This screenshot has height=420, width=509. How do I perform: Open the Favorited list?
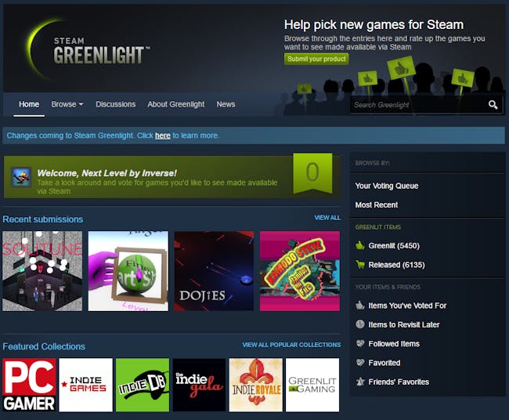pyautogui.click(x=384, y=363)
